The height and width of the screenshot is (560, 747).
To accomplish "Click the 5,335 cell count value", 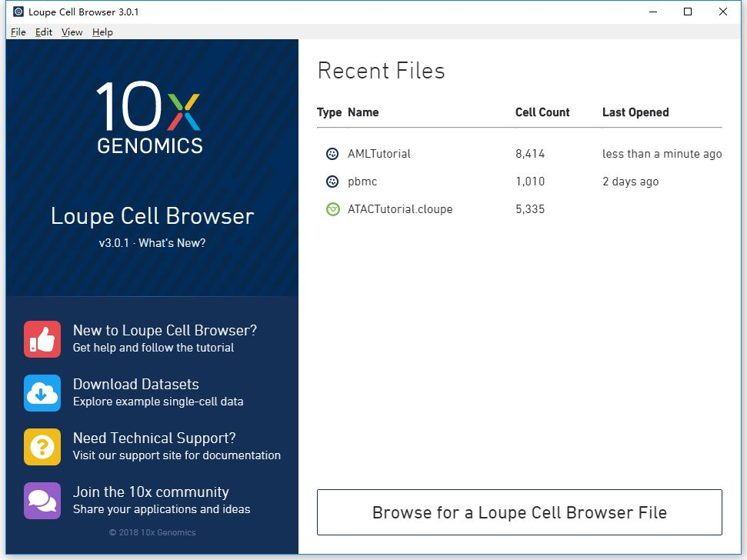I will 530,209.
